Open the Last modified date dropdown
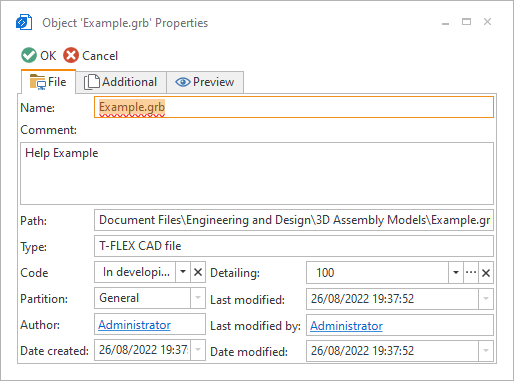This screenshot has width=514, height=381. pos(486,299)
